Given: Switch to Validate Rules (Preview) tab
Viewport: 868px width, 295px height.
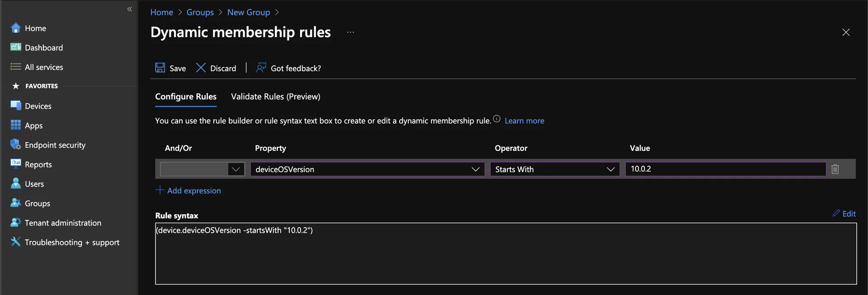Looking at the screenshot, I should tap(275, 97).
